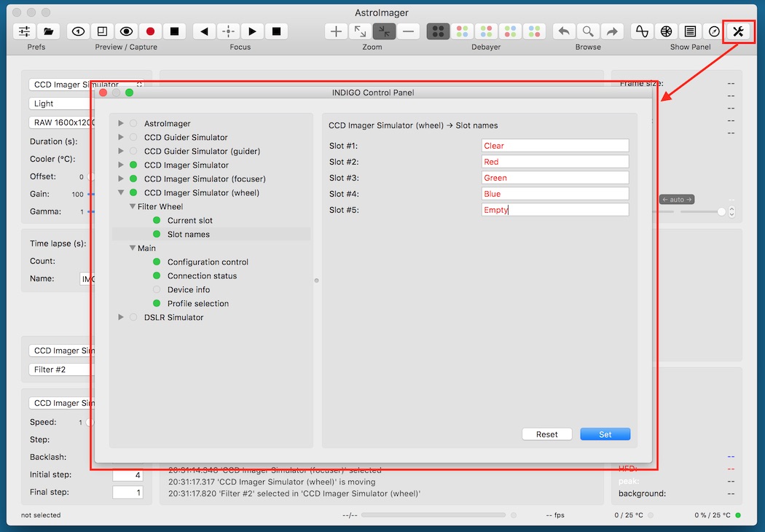The width and height of the screenshot is (765, 532).
Task: Show the compass panel icon
Action: click(714, 32)
